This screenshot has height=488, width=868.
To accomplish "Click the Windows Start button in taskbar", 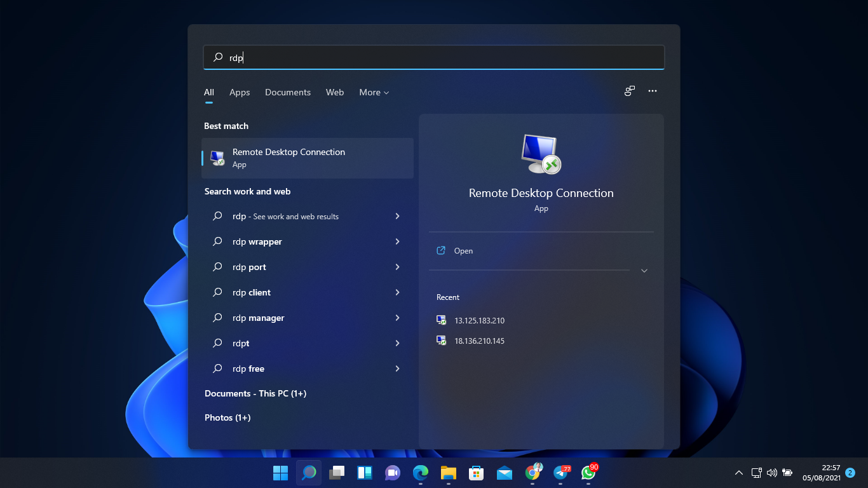I will point(280,473).
